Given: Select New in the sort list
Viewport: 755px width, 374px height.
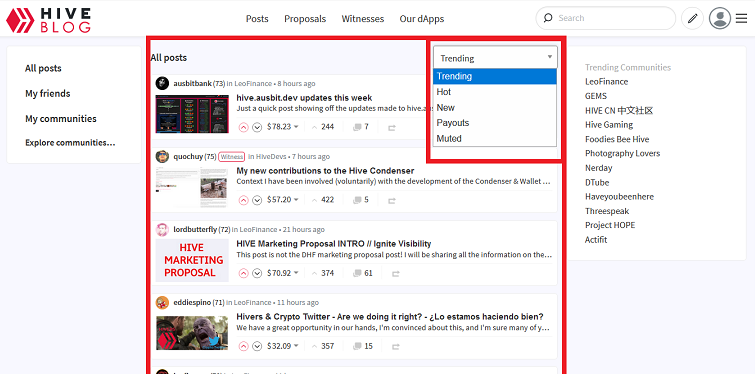Looking at the screenshot, I should pos(495,107).
